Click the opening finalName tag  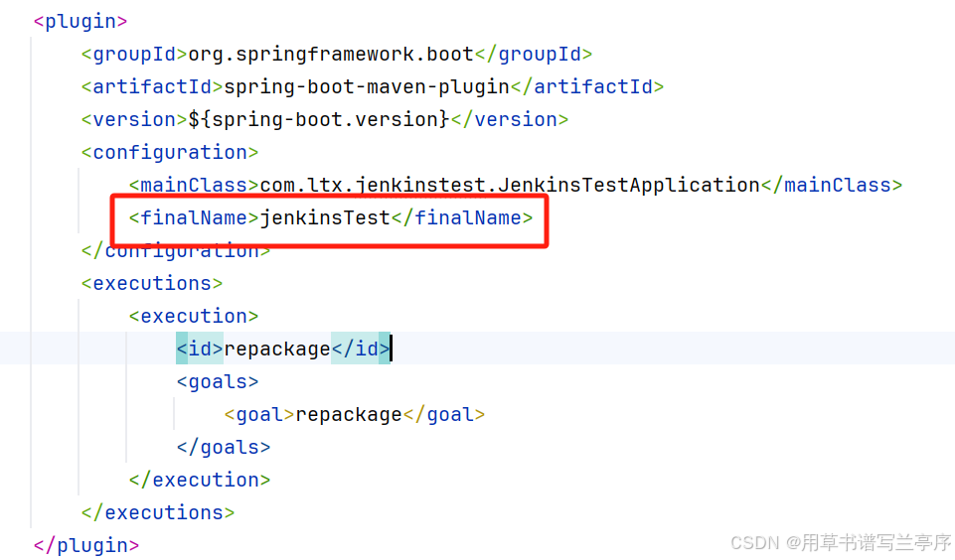(195, 217)
